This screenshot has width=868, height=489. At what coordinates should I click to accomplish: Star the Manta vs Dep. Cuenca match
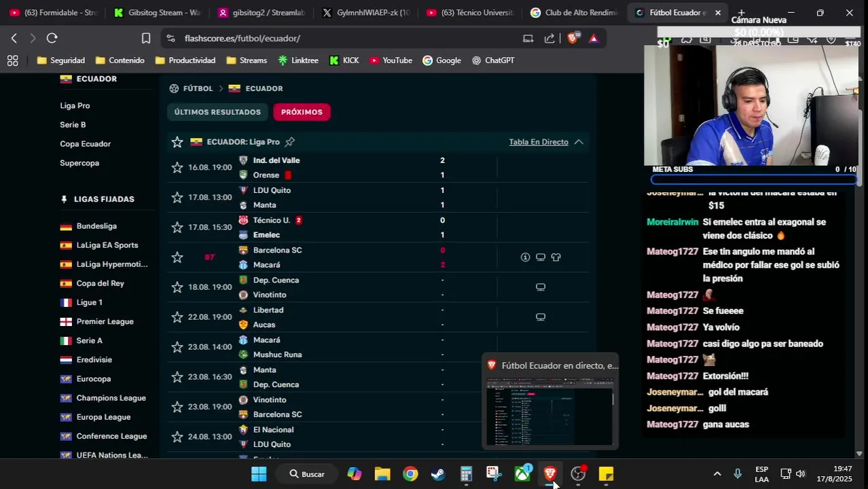[177, 377]
